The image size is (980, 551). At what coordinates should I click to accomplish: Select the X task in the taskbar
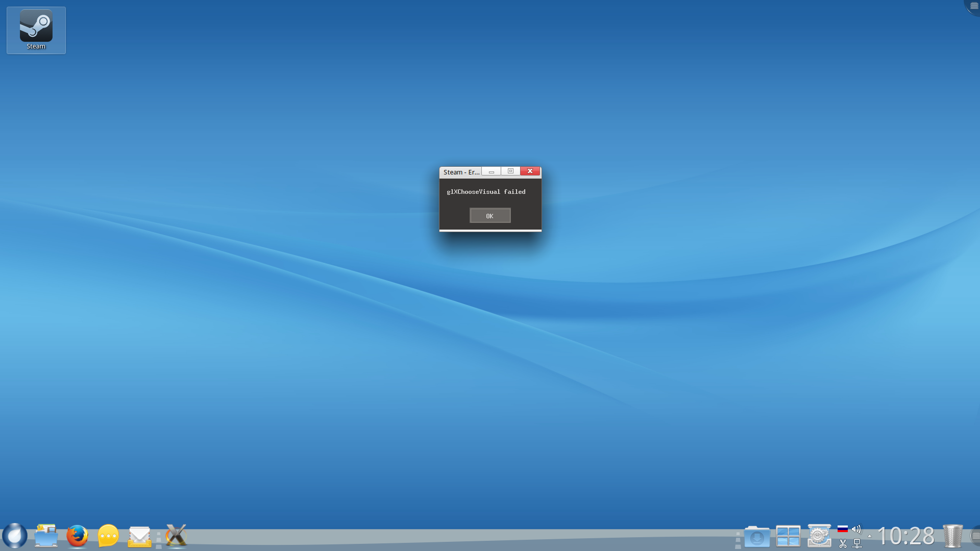(x=177, y=536)
